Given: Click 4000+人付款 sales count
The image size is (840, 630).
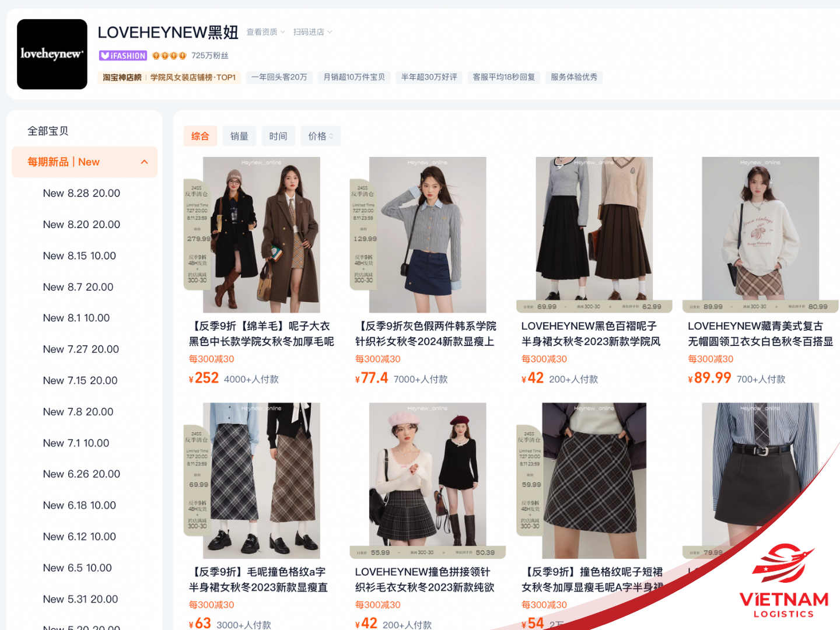Looking at the screenshot, I should (x=251, y=379).
